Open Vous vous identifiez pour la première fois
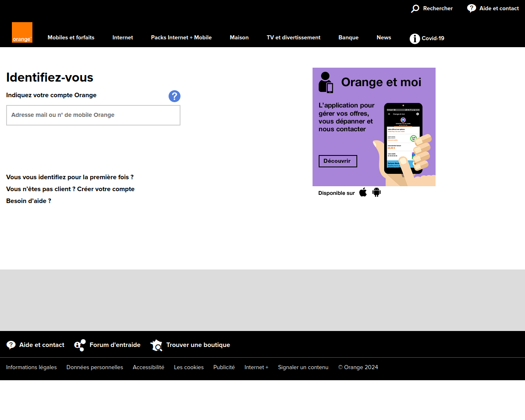This screenshot has width=525, height=420. pyautogui.click(x=70, y=177)
